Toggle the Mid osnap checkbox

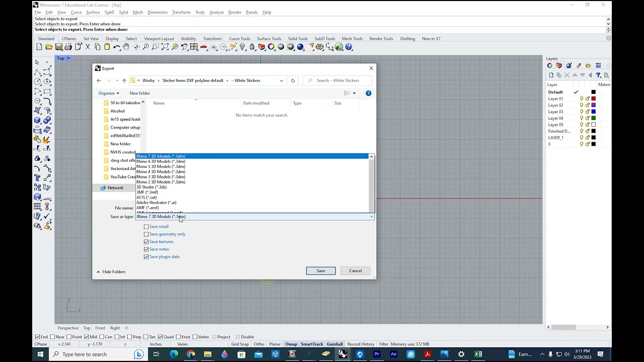[87, 337]
